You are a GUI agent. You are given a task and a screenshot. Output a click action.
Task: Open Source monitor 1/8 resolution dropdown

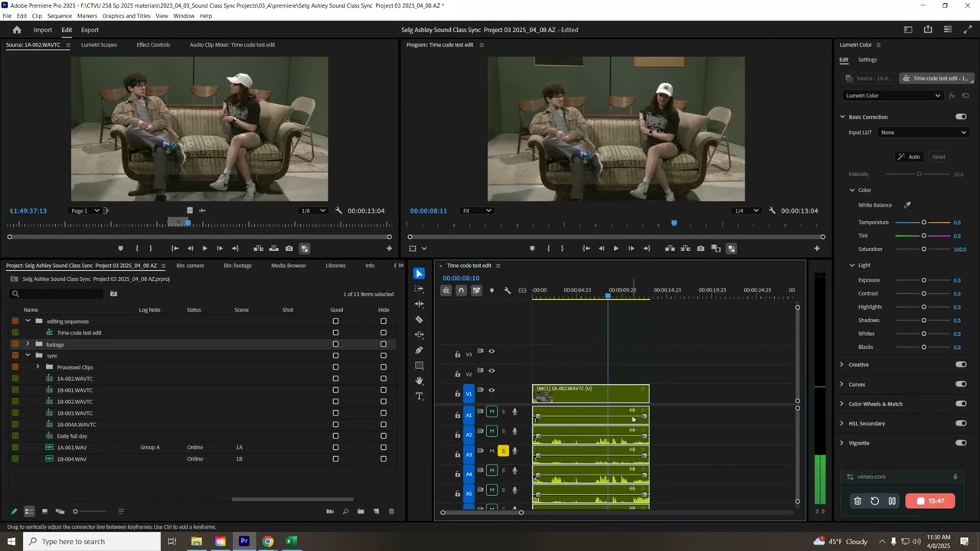click(x=312, y=210)
